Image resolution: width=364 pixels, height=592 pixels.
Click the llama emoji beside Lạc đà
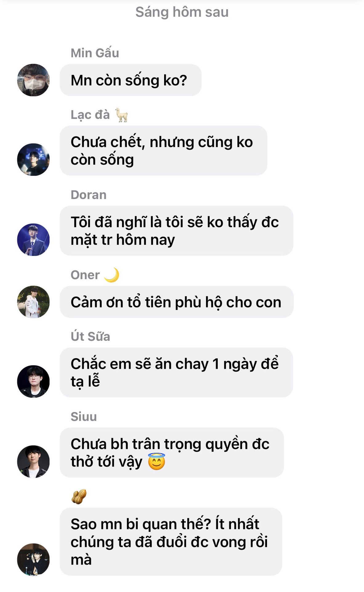point(122,115)
